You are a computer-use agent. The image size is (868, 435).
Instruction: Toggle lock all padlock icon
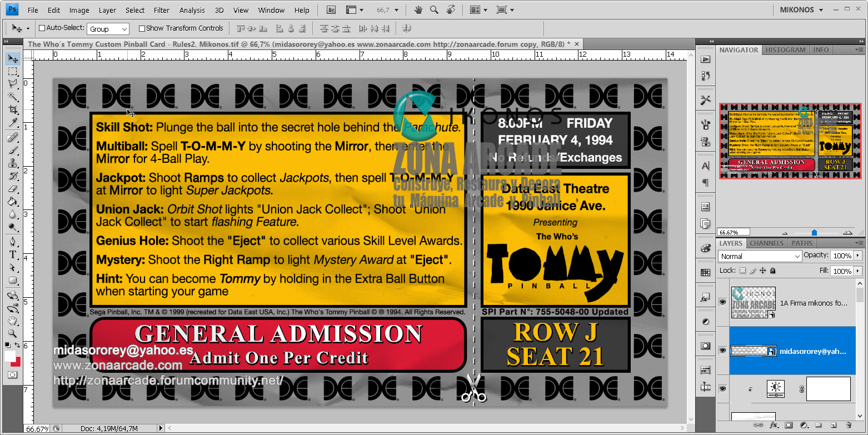tap(773, 271)
